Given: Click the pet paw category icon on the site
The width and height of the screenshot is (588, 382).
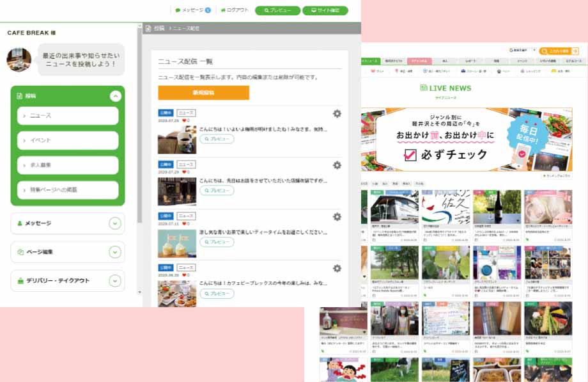Looking at the screenshot, I should (499, 71).
